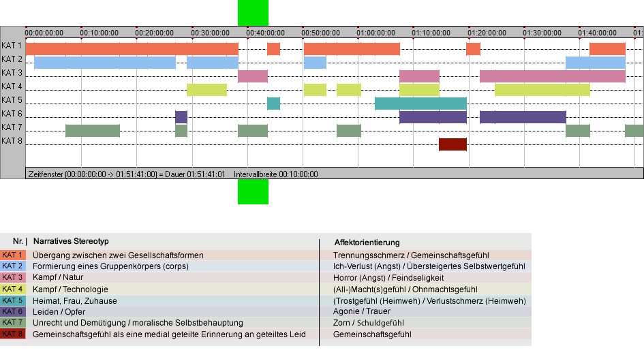Select the tiny purple KAT 6 segment before 00:30:00:00
This screenshot has height=361, width=644.
[x=181, y=117]
